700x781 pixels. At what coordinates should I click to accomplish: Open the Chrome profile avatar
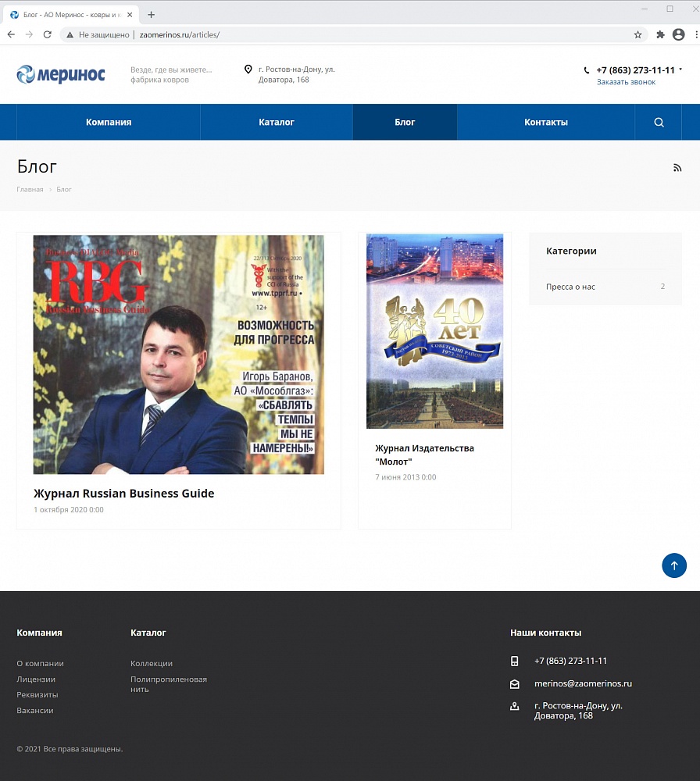(x=679, y=34)
